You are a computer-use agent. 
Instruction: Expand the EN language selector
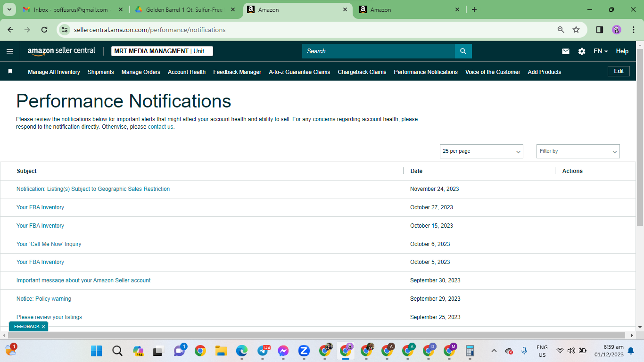tap(601, 51)
